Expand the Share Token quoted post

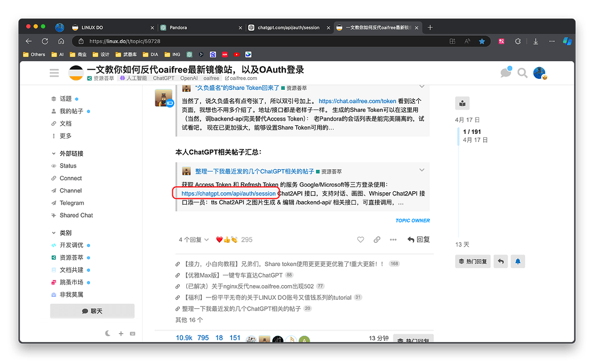(x=422, y=86)
